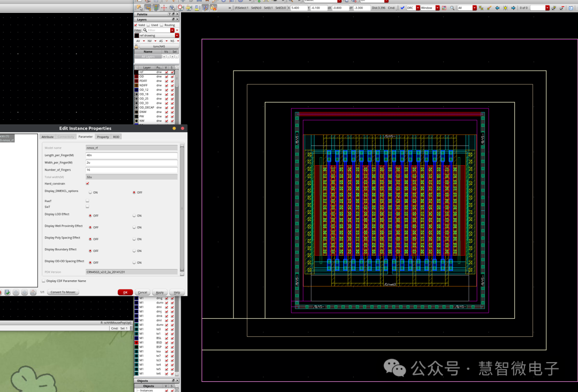Click the Apply button

pyautogui.click(x=159, y=293)
